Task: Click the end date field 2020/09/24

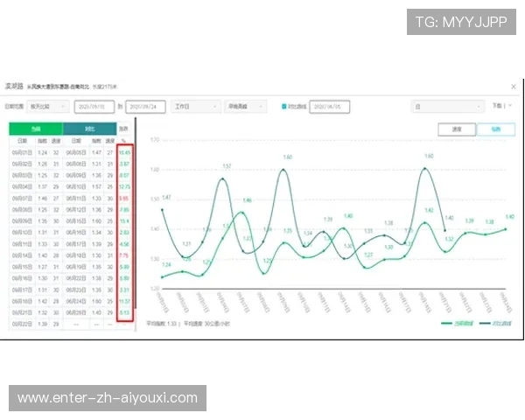Action: tap(146, 107)
